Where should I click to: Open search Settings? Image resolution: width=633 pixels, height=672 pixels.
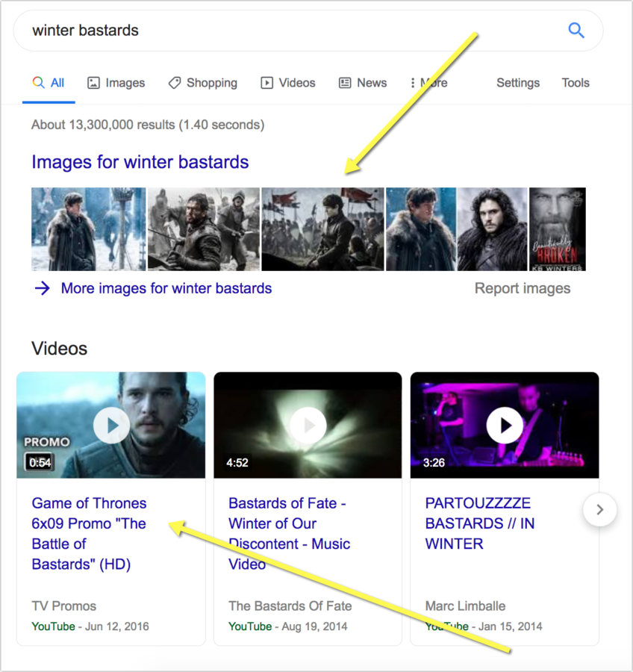518,83
